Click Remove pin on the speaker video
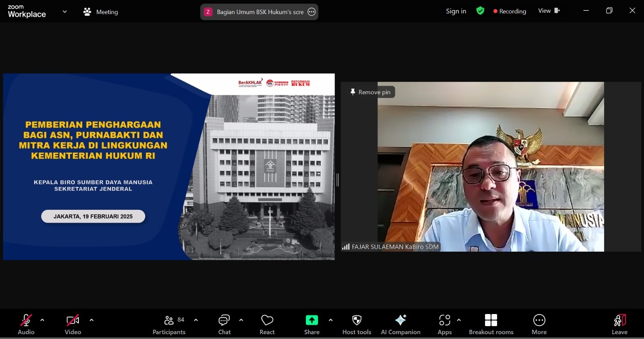Screen dimensions: 644x339 click(x=370, y=92)
